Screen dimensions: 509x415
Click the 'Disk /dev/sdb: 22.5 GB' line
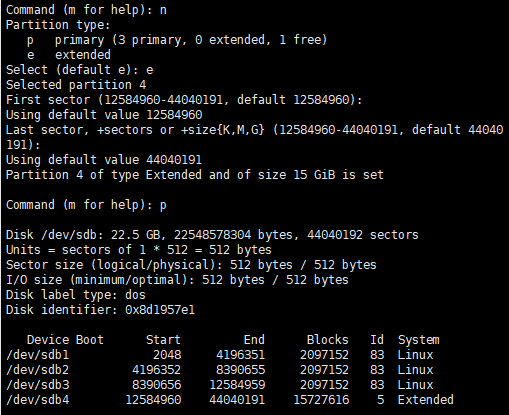pyautogui.click(x=212, y=235)
